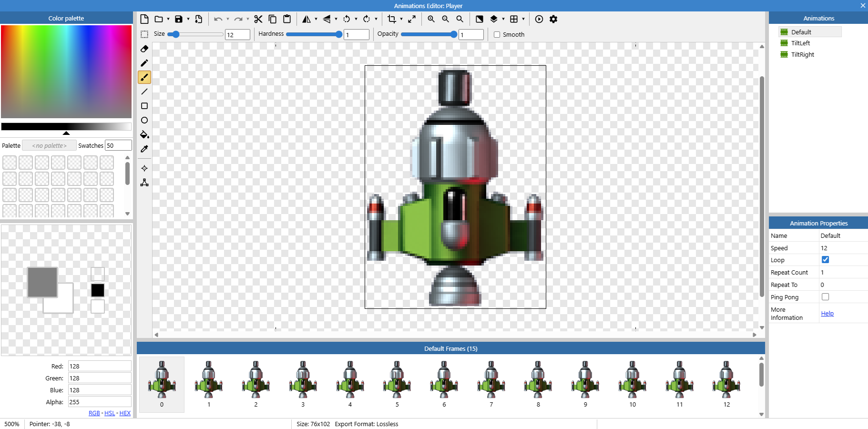Rotate counter-clockwise icon
Image resolution: width=868 pixels, height=429 pixels.
point(347,19)
